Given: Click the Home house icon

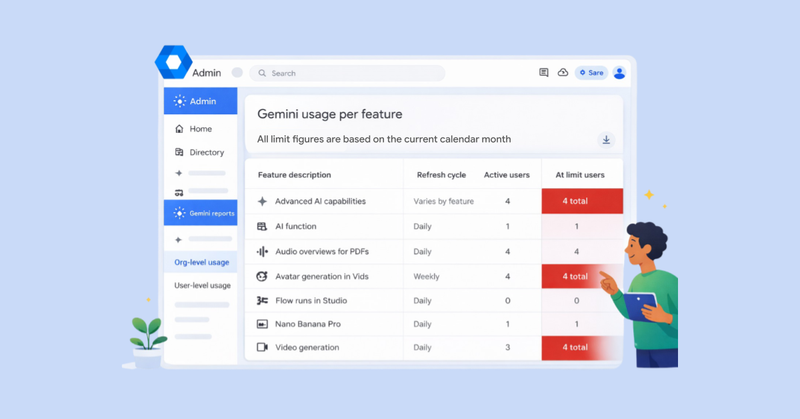Looking at the screenshot, I should pyautogui.click(x=179, y=129).
